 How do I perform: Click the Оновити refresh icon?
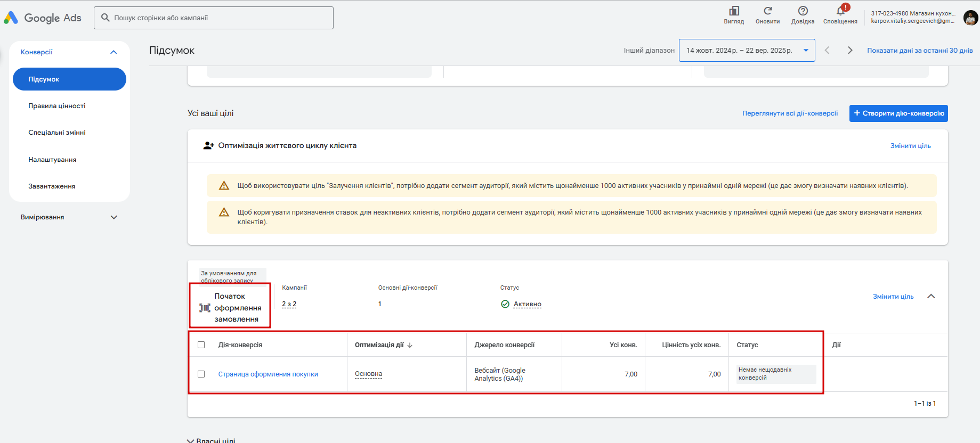(x=767, y=11)
